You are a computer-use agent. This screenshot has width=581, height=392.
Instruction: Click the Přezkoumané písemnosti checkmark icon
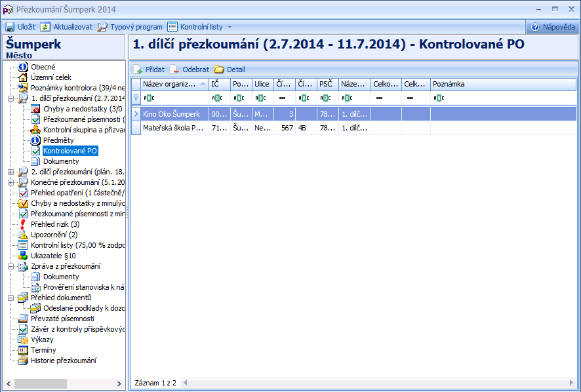point(35,119)
